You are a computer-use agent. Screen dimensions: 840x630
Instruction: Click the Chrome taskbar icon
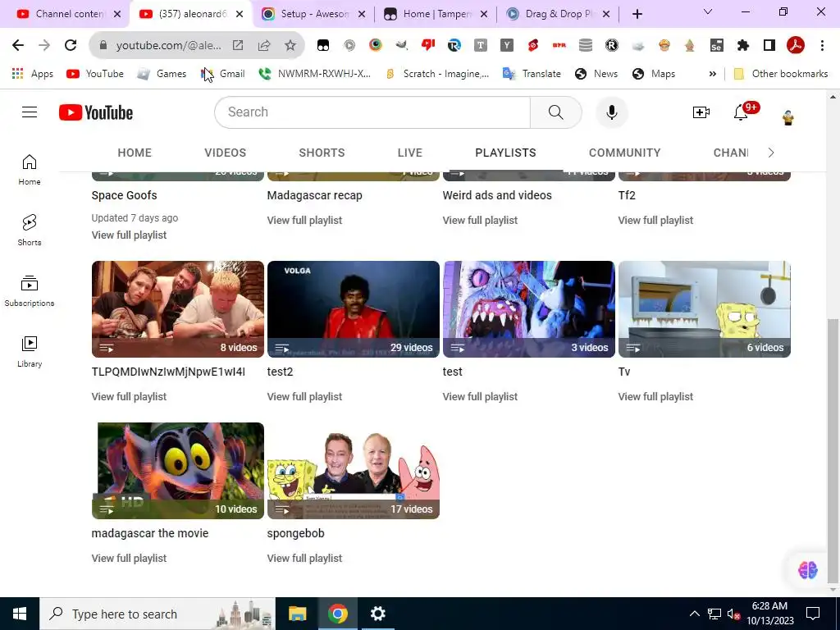tap(337, 614)
